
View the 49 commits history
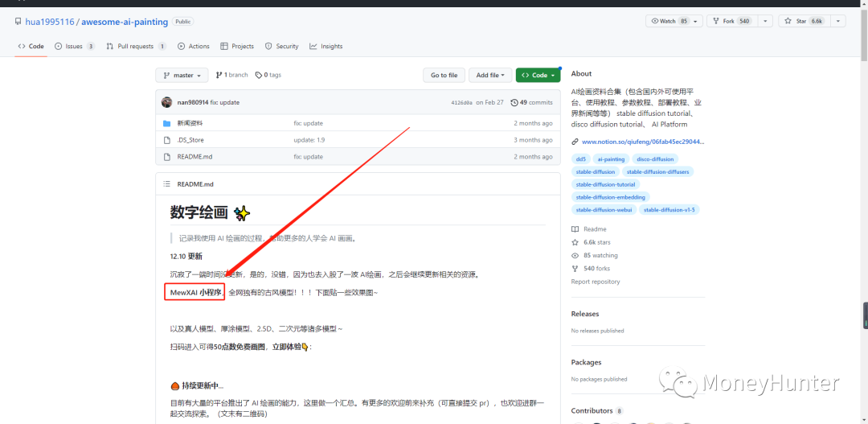pyautogui.click(x=531, y=102)
